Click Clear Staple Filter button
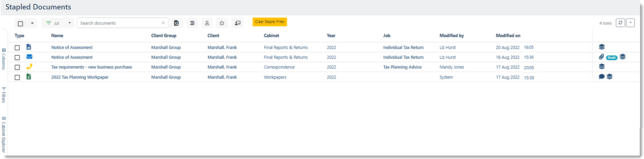Viewport: 644px width, 159px height. tap(270, 22)
